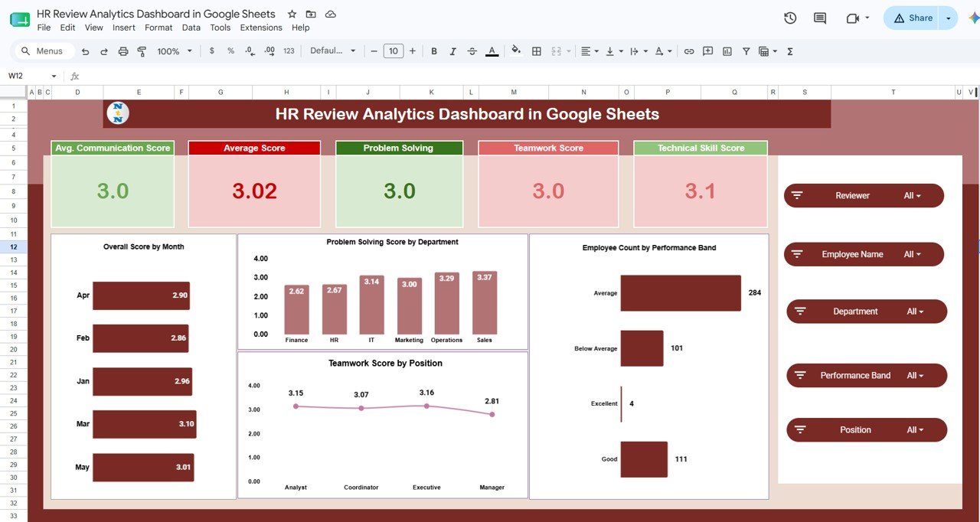
Task: Click the document title text
Action: coord(155,15)
